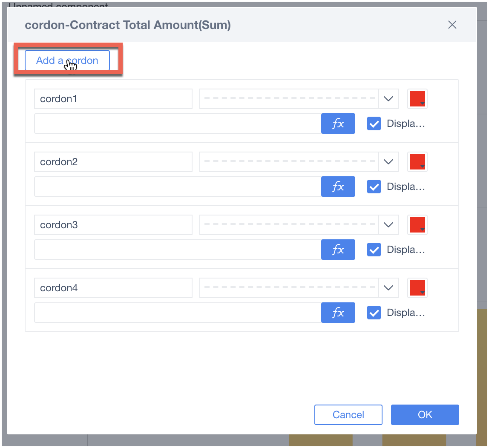Open formula editor for cordon1
The width and height of the screenshot is (489, 448).
pos(338,123)
